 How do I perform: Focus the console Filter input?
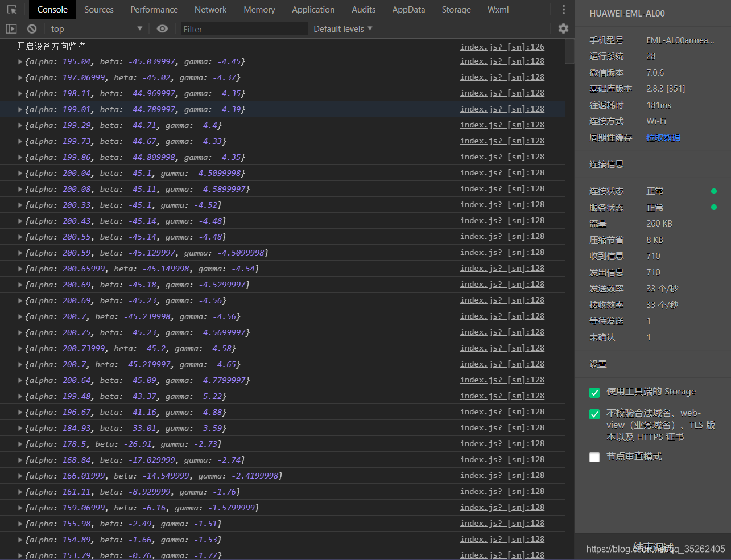point(245,29)
